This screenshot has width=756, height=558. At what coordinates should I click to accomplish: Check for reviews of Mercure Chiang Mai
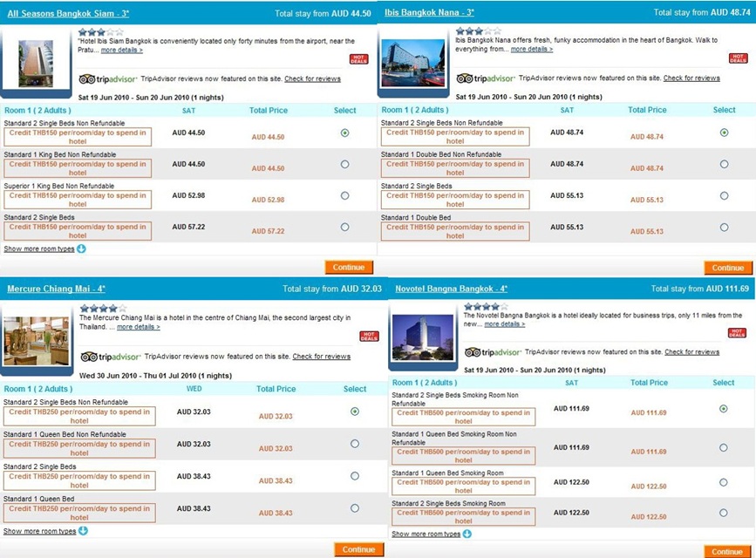(x=322, y=357)
